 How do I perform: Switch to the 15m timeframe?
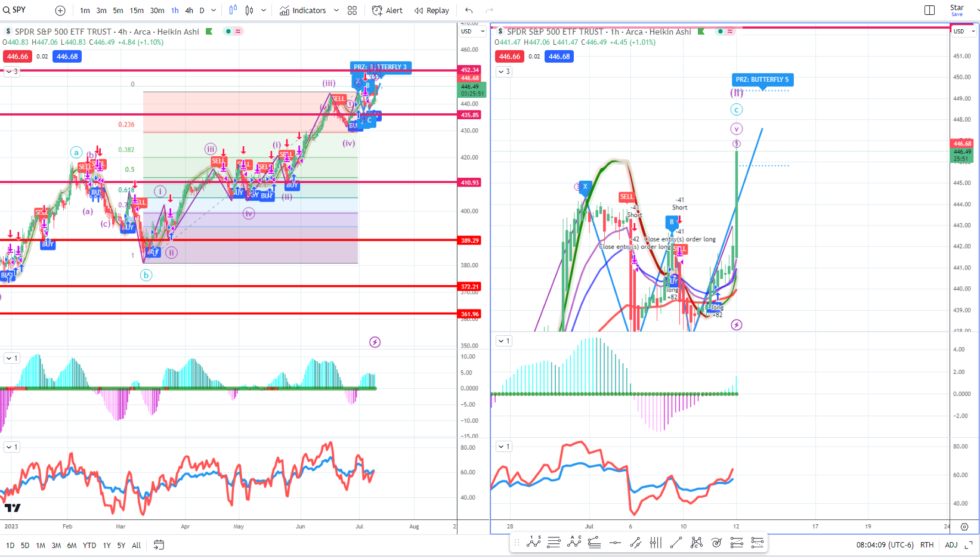tap(137, 11)
